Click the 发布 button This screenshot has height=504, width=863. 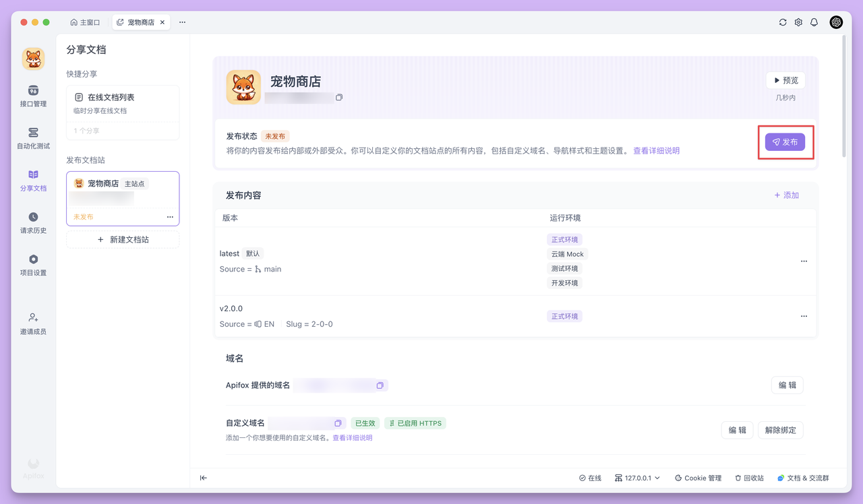[785, 142]
